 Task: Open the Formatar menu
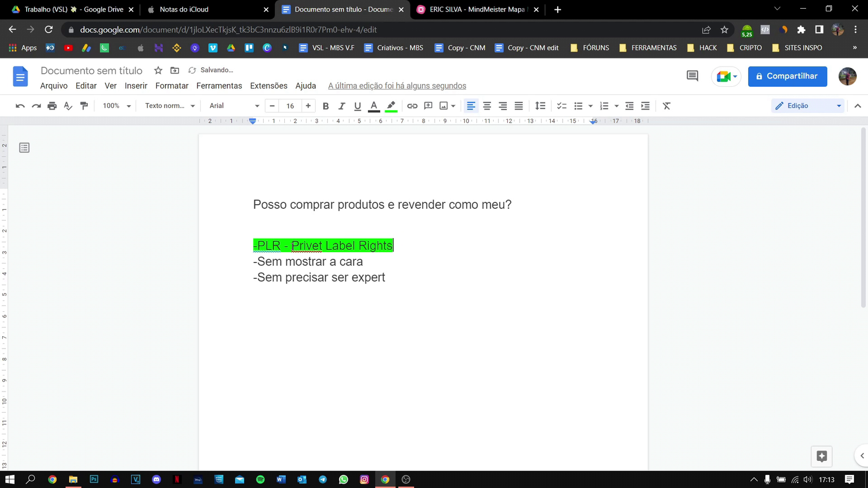172,86
